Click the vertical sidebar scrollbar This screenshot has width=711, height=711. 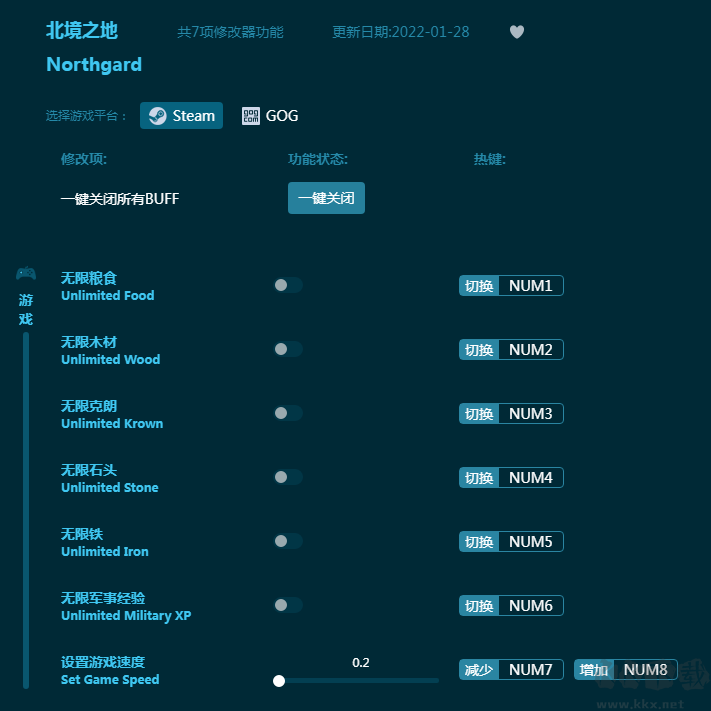26,510
